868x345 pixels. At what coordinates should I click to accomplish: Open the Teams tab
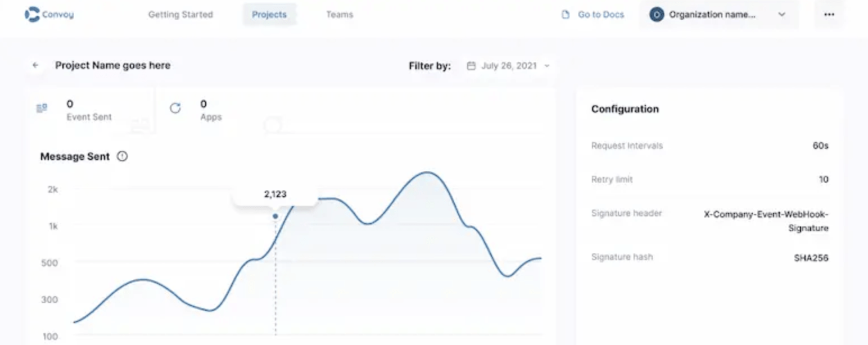340,15
